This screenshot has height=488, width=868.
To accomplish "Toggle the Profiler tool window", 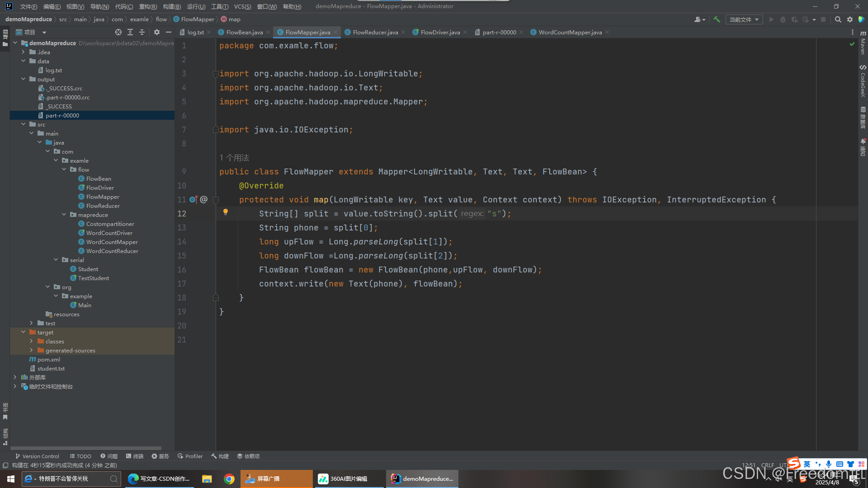I will tap(190, 456).
